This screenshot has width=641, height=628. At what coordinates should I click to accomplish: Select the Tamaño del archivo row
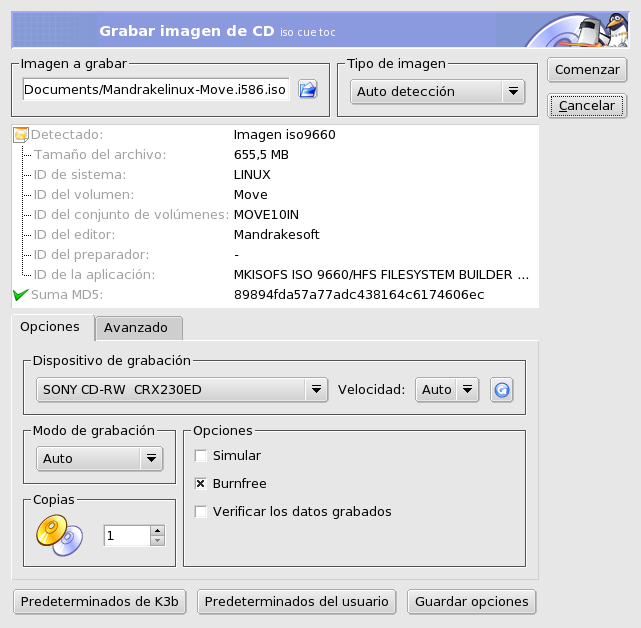pyautogui.click(x=275, y=155)
